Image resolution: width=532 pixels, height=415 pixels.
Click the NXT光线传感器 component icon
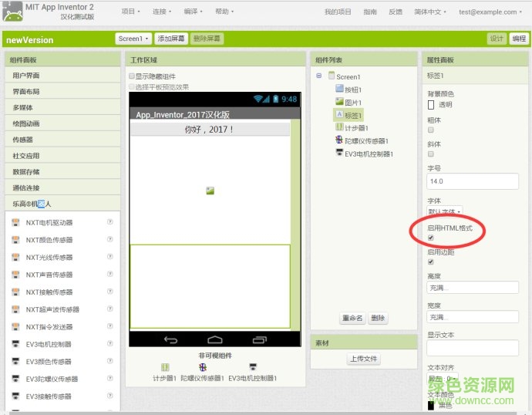(15, 257)
